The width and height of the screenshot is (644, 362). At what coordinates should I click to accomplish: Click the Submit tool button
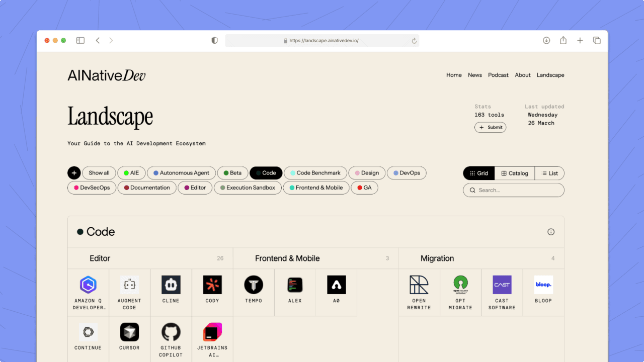pyautogui.click(x=491, y=128)
